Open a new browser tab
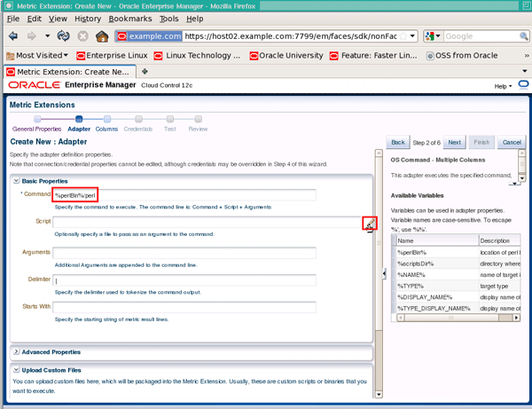Screen dimensions: 532x409 coord(145,71)
